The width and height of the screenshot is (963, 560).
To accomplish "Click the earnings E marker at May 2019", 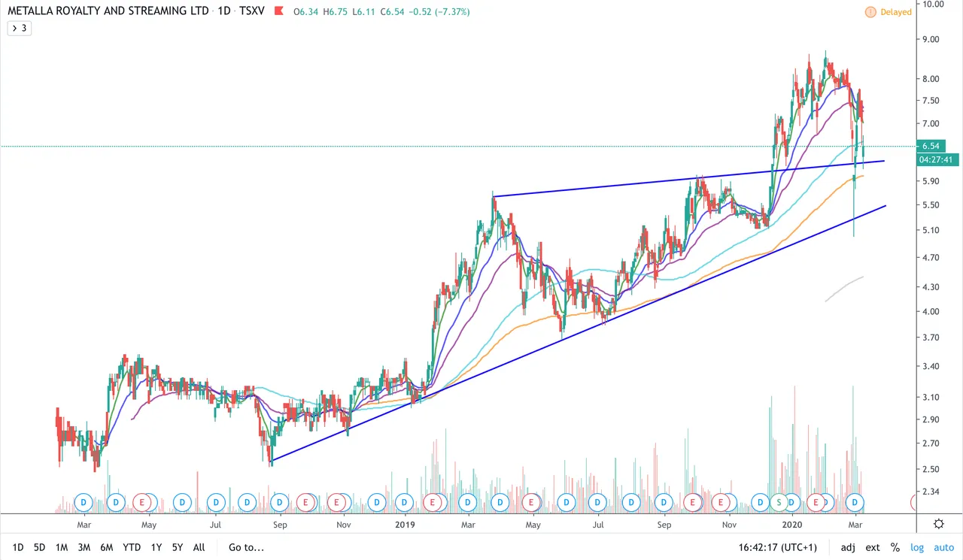I will tap(530, 501).
